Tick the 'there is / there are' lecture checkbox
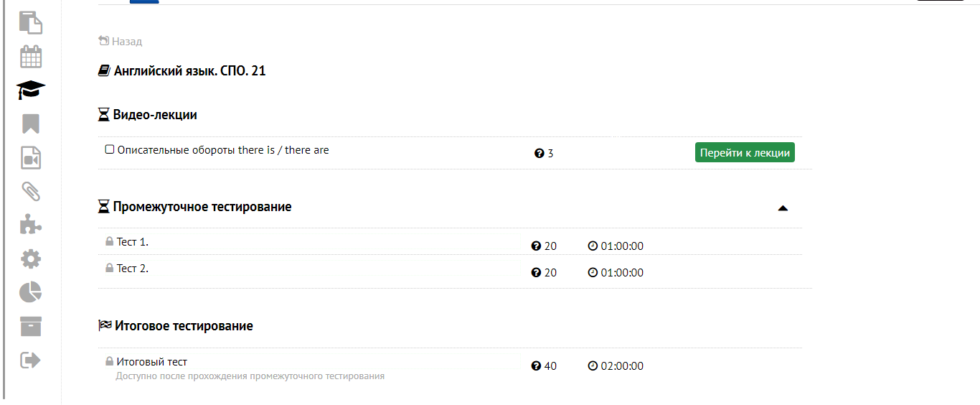980x405 pixels. click(110, 150)
